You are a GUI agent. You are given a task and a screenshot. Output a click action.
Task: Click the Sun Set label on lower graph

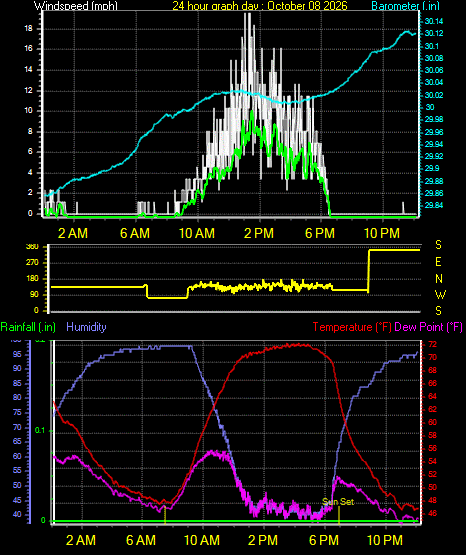click(338, 502)
